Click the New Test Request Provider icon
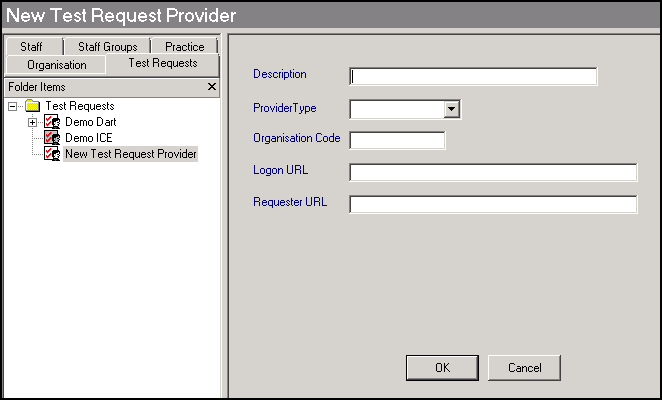Viewport: 662px width, 400px height. (52, 154)
